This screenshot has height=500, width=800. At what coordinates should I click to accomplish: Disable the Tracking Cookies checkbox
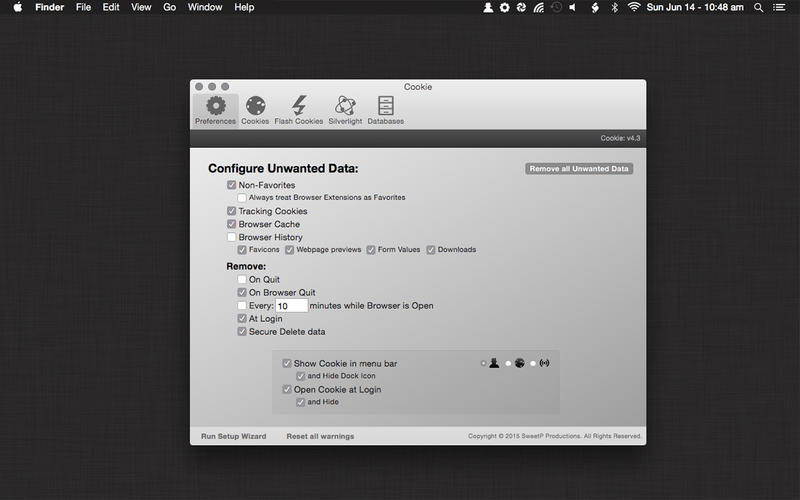coord(232,212)
